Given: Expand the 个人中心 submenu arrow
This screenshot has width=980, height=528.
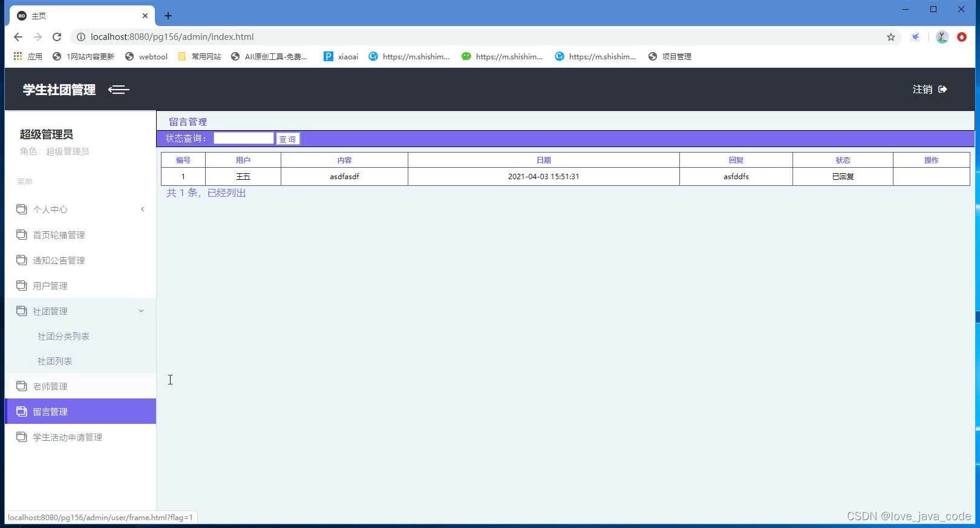Looking at the screenshot, I should 143,210.
